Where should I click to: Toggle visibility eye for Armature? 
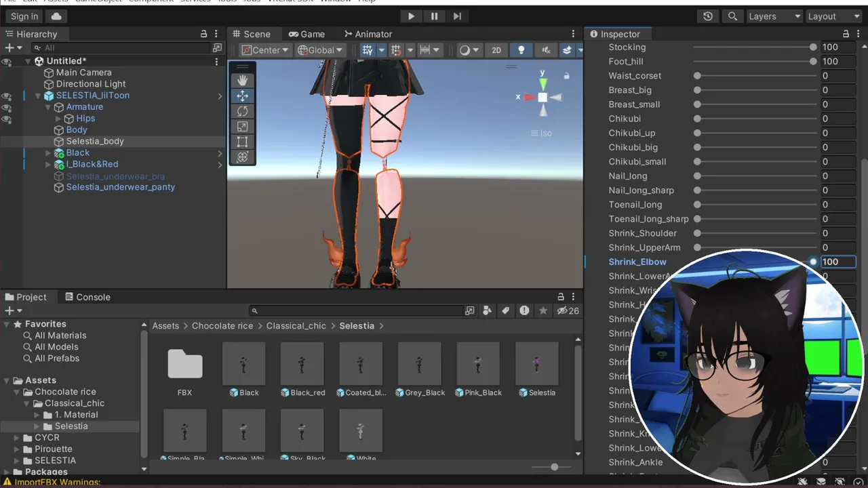pos(7,108)
